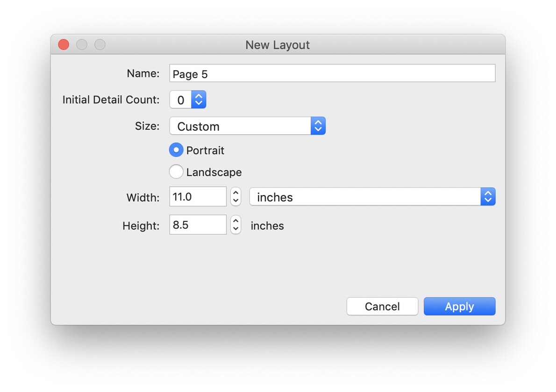
Task: Open the Size dropdown showing Custom
Action: 247,126
